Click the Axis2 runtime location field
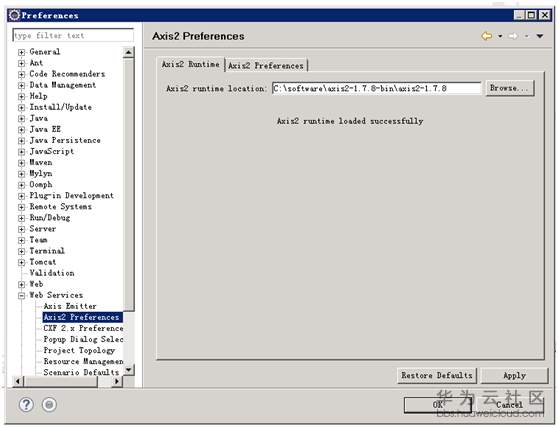 [x=377, y=88]
